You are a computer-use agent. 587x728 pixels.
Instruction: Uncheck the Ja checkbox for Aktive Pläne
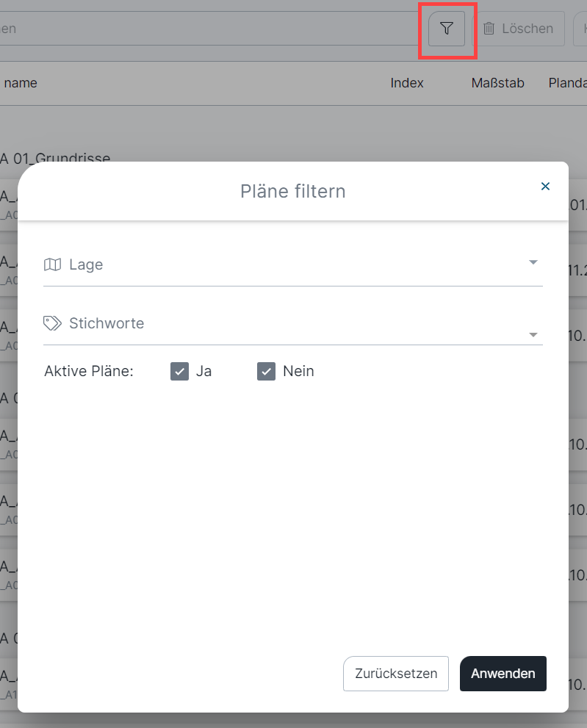180,372
